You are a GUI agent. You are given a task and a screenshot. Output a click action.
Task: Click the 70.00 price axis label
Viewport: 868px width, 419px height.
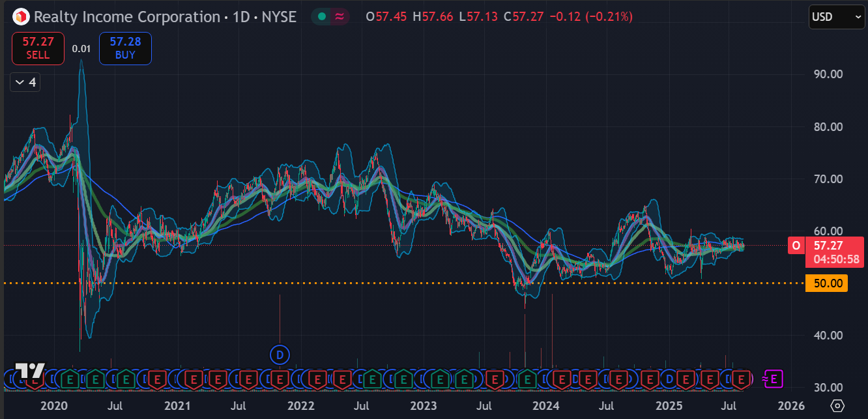[828, 179]
